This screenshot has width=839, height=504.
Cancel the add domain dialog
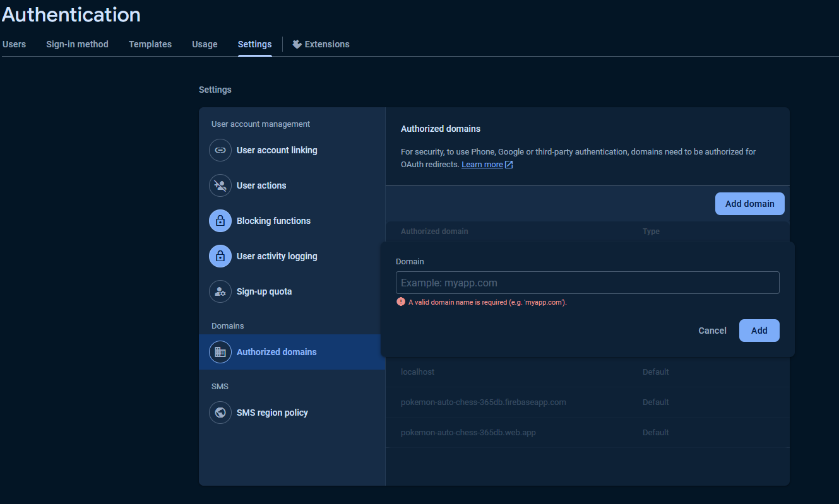tap(712, 331)
